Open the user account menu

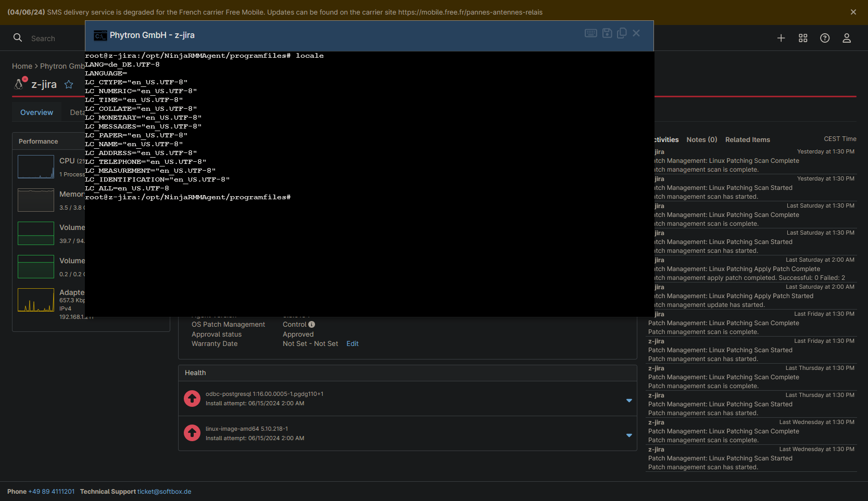tap(847, 38)
